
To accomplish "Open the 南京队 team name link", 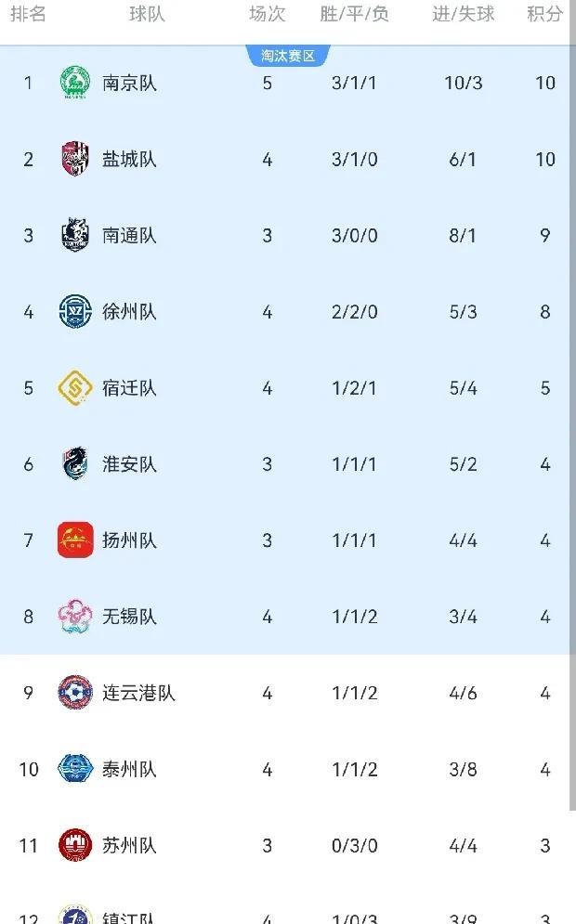I will [129, 83].
